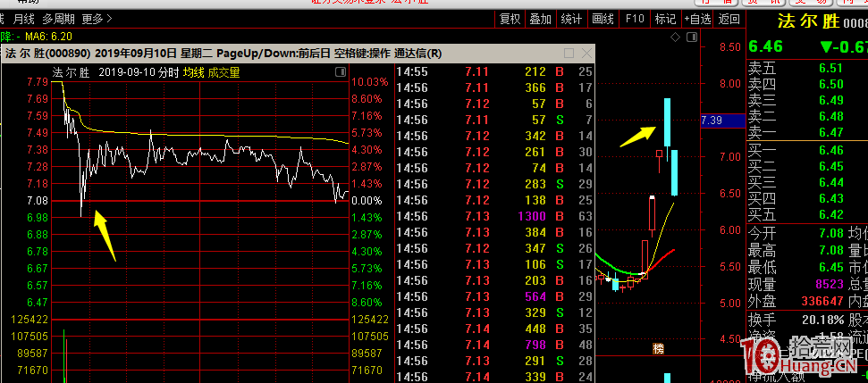Click the 法尔胜 stock name in quote panel
This screenshot has width=868, height=383.
click(809, 21)
